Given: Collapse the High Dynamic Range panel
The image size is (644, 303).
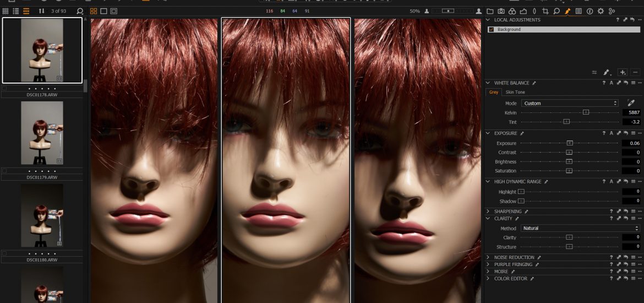Looking at the screenshot, I should (x=488, y=181).
